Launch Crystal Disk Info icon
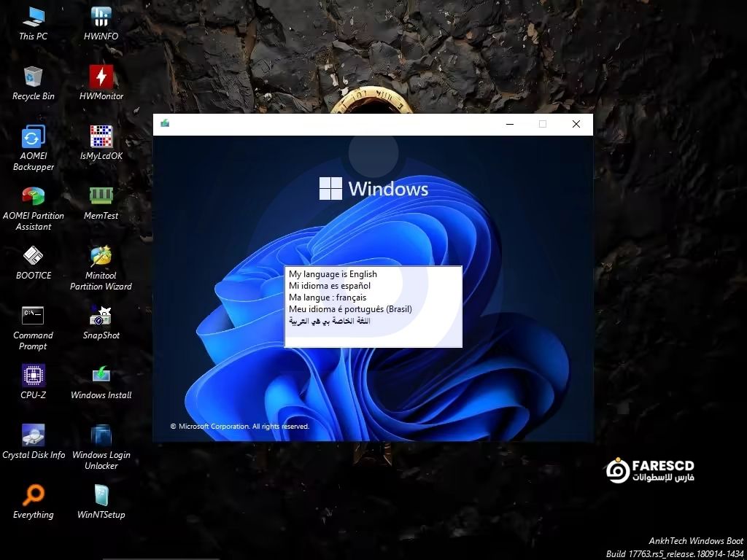 click(33, 435)
